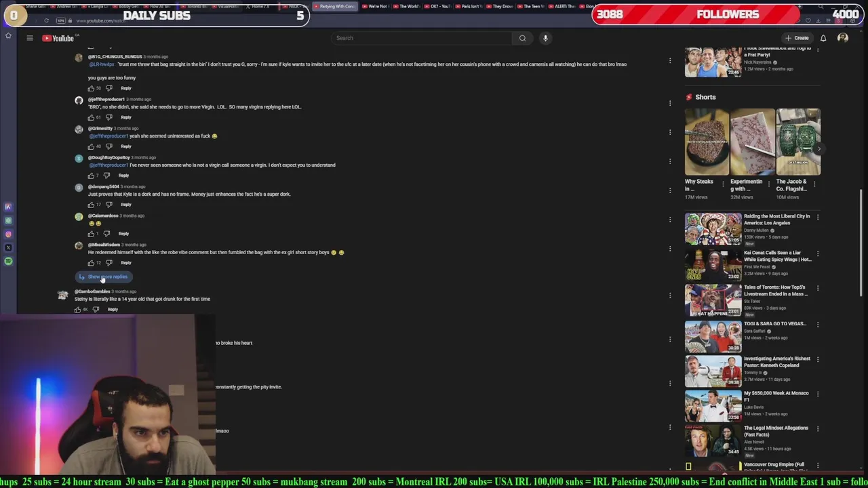Open the Instagram sidebar icon
Viewport: 868px width, 488px height.
8,234
